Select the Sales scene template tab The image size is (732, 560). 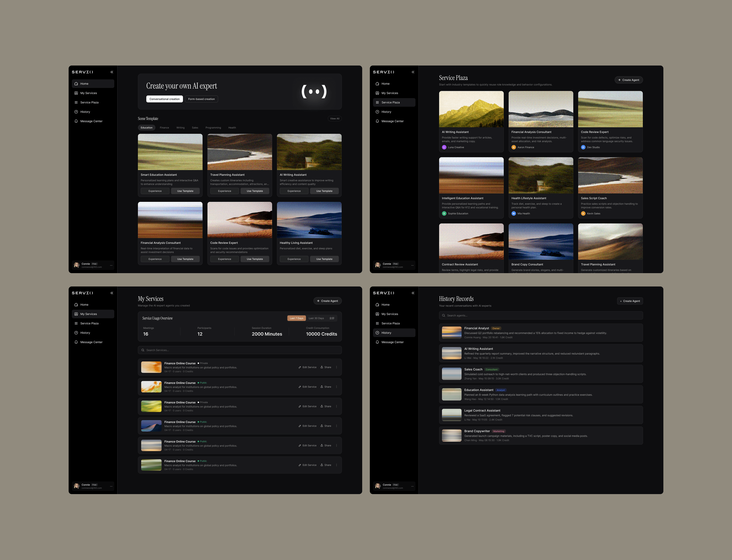195,128
